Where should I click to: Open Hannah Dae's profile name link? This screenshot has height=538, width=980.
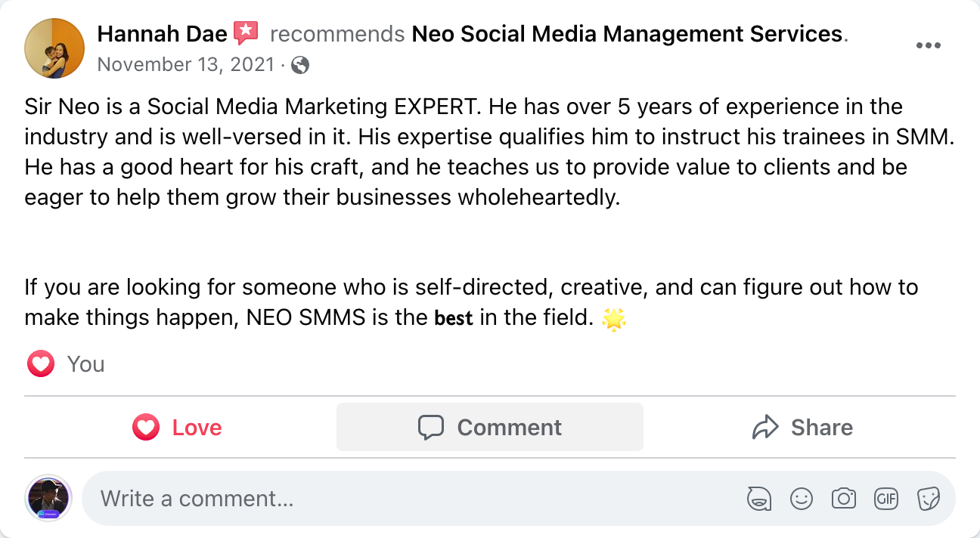162,34
